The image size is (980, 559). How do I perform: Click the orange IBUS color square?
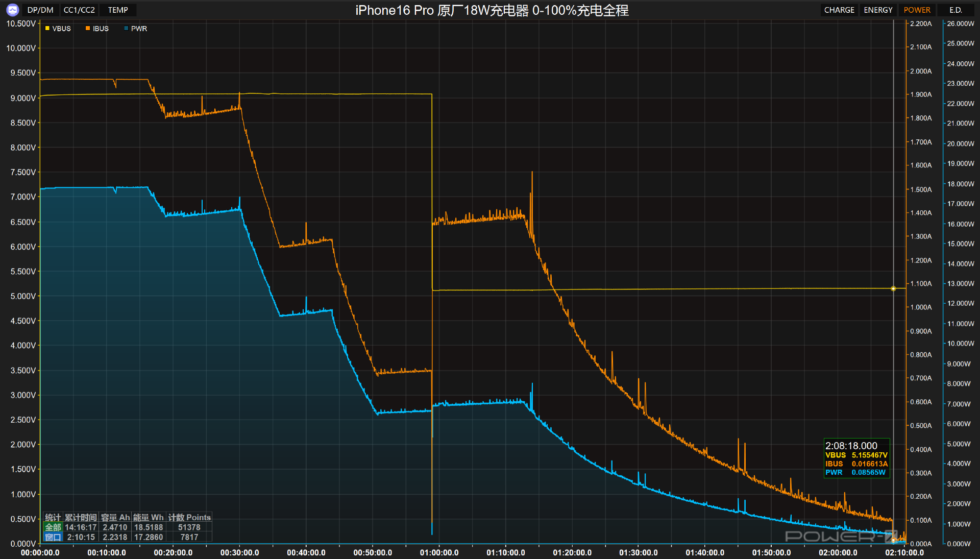pos(88,29)
